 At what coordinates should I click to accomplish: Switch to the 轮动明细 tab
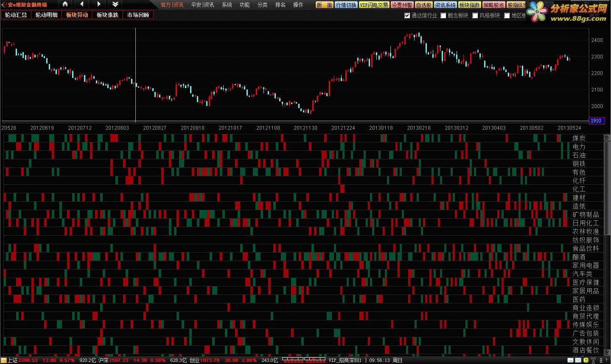coord(46,15)
